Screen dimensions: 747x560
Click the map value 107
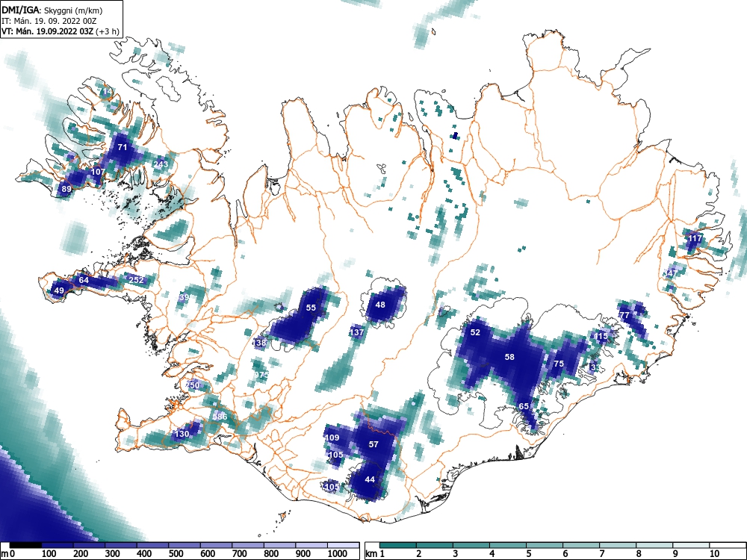[x=98, y=172]
